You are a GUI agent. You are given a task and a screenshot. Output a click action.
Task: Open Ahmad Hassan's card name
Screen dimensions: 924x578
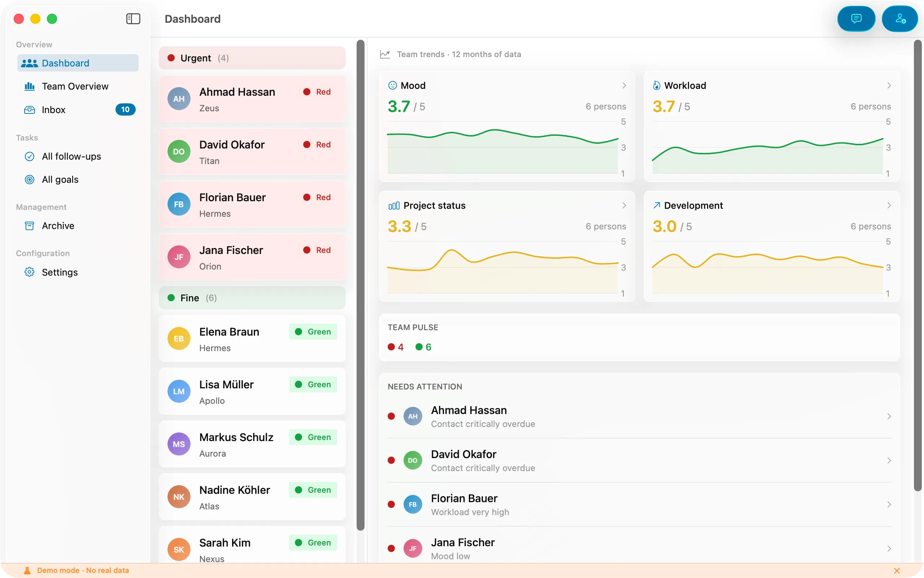[x=237, y=92]
